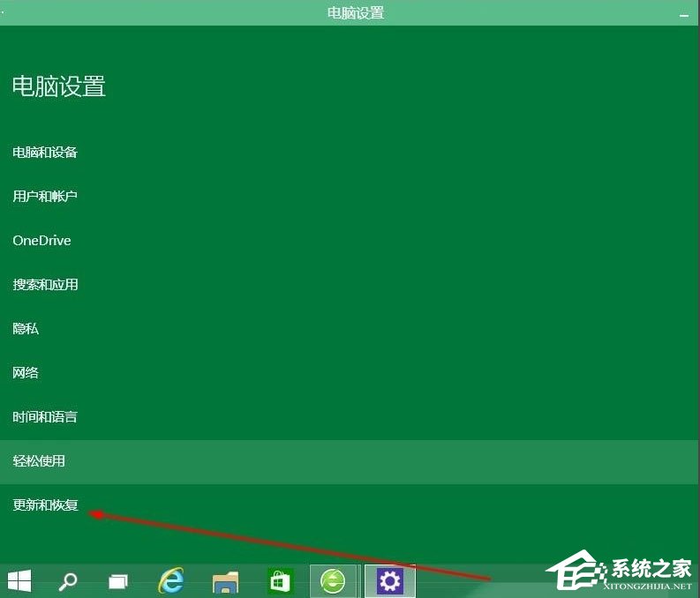The width and height of the screenshot is (700, 598).
Task: Go to 用户和帐户 settings
Action: coord(45,196)
